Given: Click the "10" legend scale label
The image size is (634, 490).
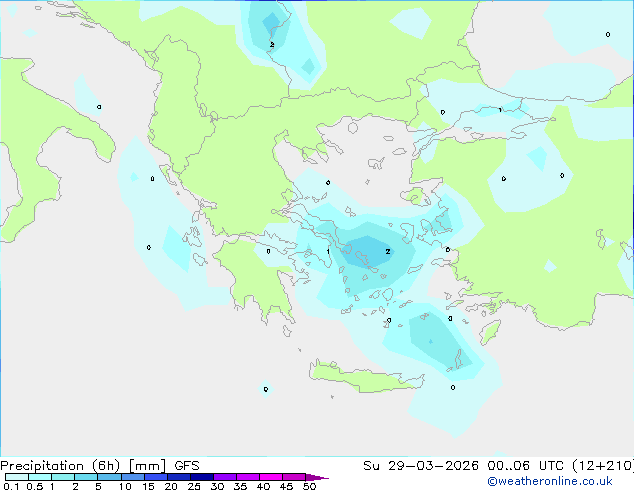Looking at the screenshot, I should 125,486.
